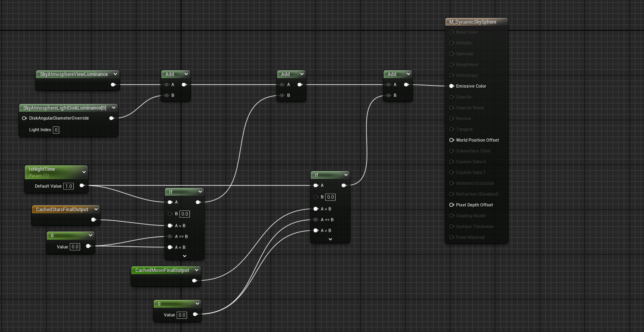644x332 pixels.
Task: Click the World Position Offset pin
Action: (x=452, y=140)
